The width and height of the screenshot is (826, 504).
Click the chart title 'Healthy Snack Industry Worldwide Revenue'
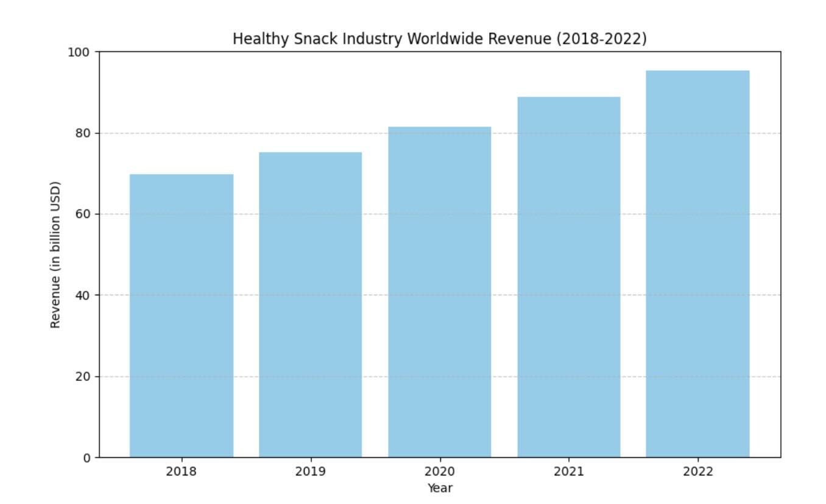(x=439, y=39)
